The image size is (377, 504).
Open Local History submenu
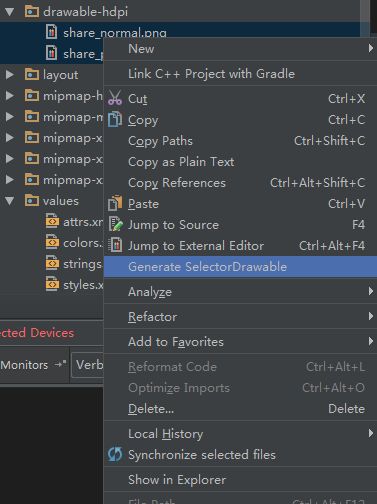click(240, 434)
